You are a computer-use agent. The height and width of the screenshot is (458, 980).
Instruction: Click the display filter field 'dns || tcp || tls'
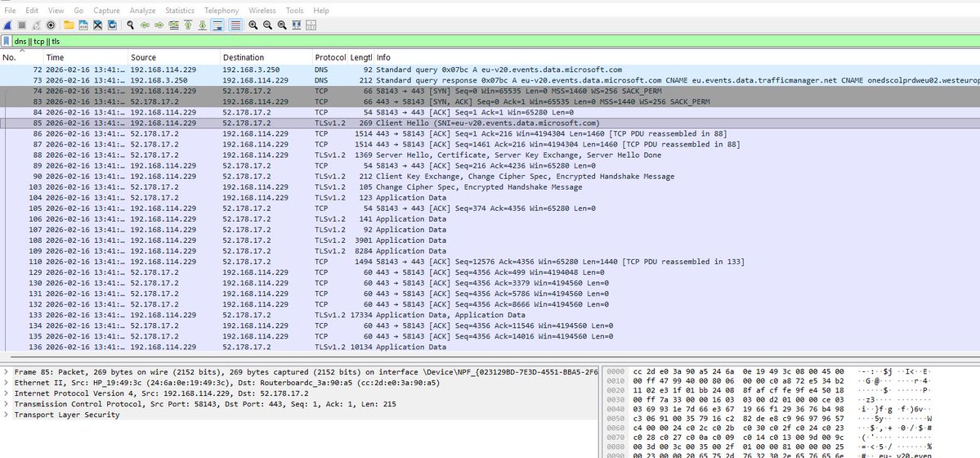(495, 41)
